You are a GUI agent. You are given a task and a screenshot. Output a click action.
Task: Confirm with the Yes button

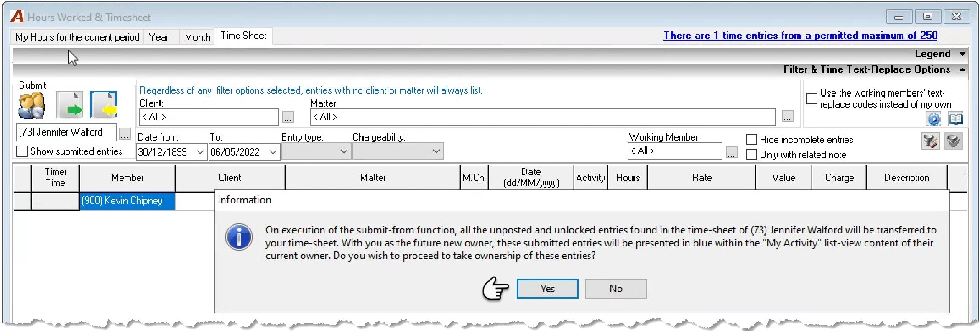(547, 289)
